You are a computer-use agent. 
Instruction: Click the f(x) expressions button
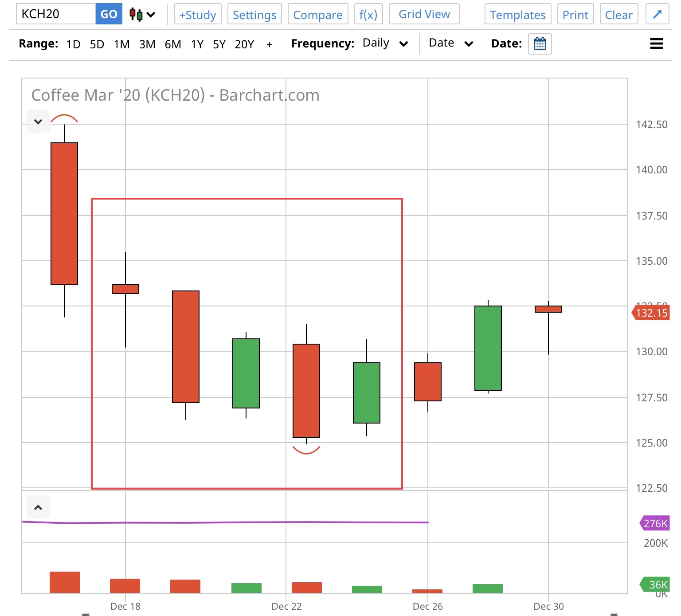[368, 15]
